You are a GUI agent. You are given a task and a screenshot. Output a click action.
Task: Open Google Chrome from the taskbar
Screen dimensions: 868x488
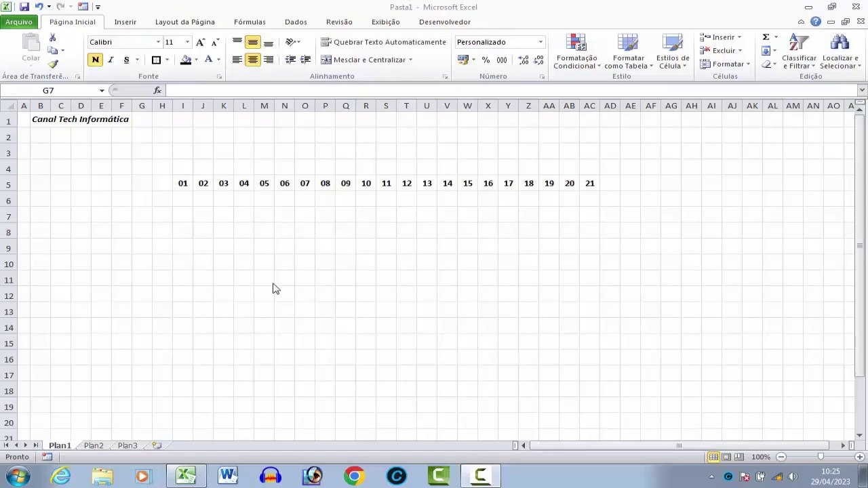coord(354,476)
